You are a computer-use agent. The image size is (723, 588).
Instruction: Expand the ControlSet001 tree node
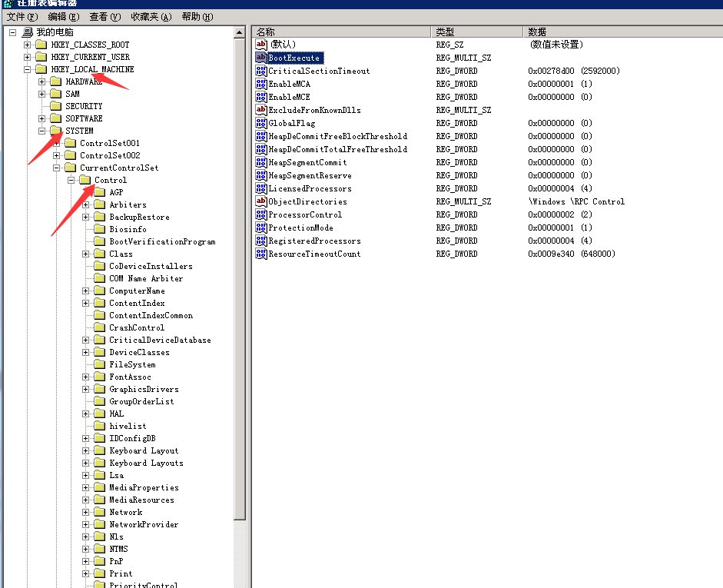click(x=57, y=143)
